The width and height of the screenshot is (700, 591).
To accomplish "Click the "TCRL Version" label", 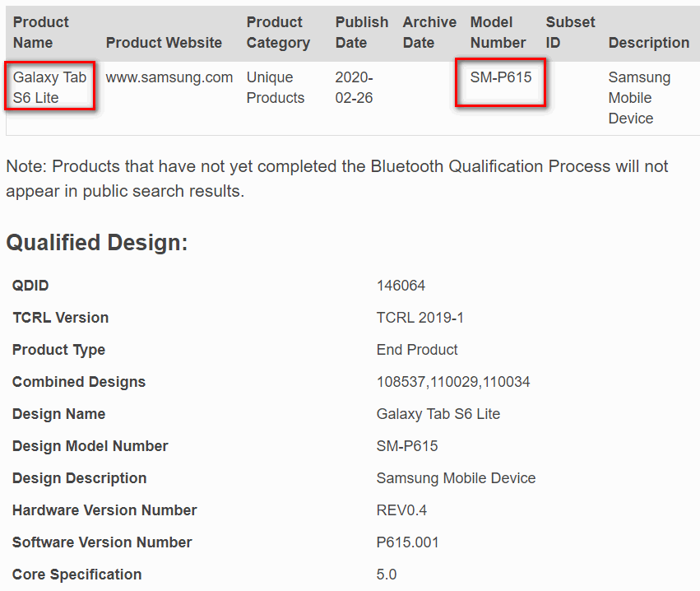I will tap(60, 317).
